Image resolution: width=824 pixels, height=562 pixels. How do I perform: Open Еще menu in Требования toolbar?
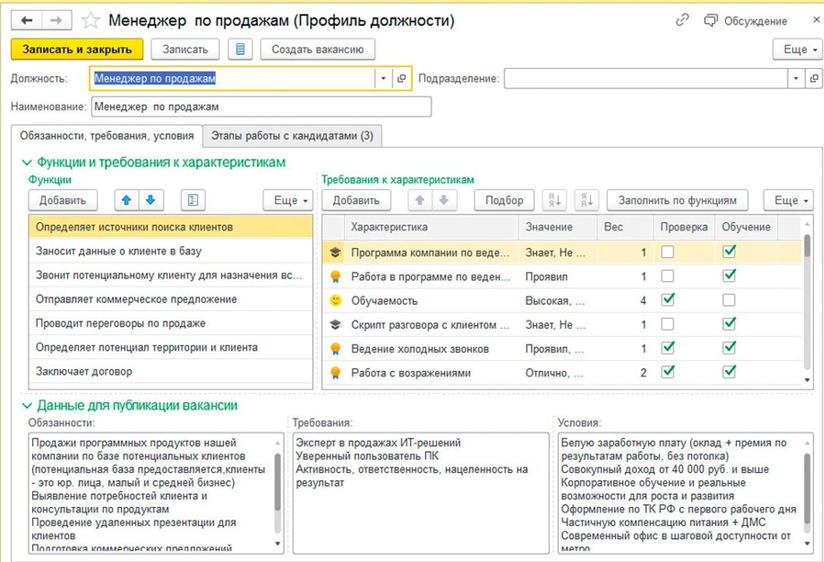pyautogui.click(x=789, y=200)
